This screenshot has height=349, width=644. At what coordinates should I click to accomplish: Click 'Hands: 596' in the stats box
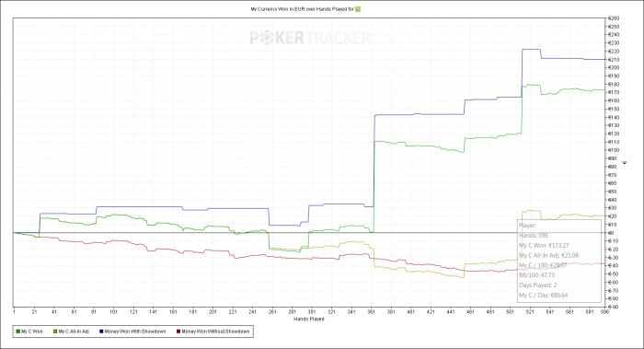[x=533, y=236]
